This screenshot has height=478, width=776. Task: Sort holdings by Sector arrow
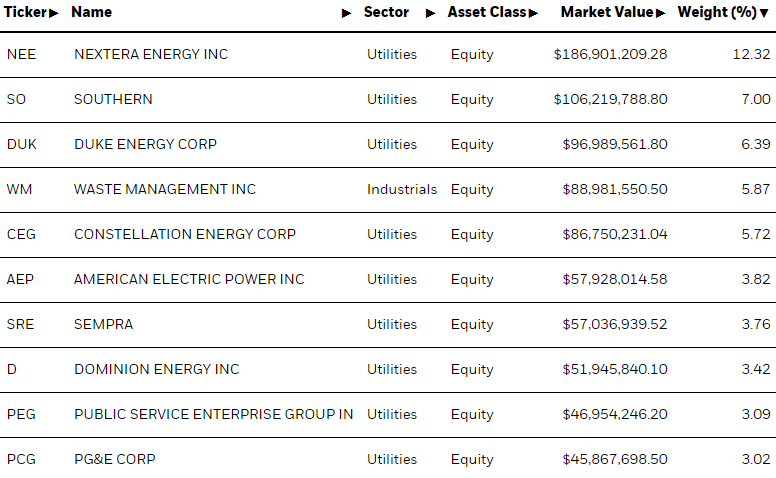[x=431, y=13]
